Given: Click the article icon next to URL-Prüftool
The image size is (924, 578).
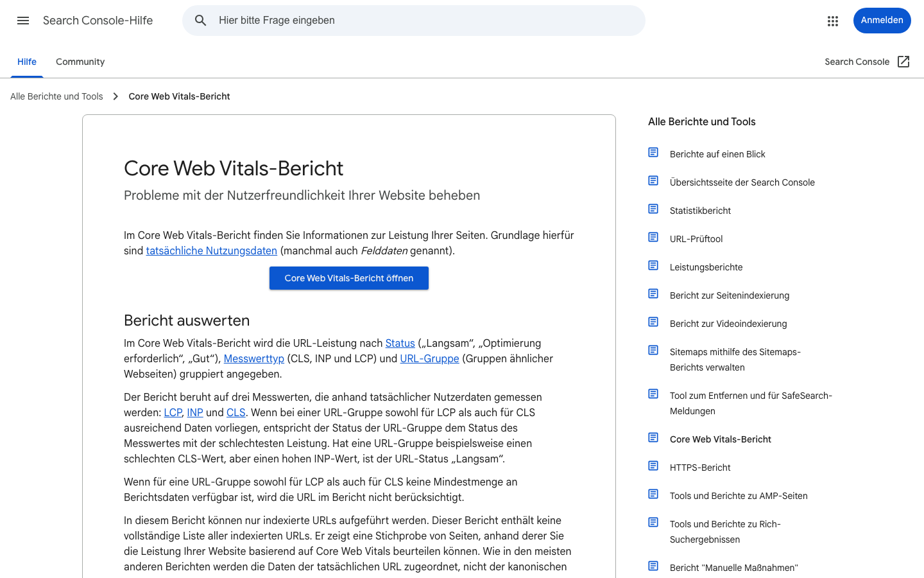Looking at the screenshot, I should tap(653, 237).
